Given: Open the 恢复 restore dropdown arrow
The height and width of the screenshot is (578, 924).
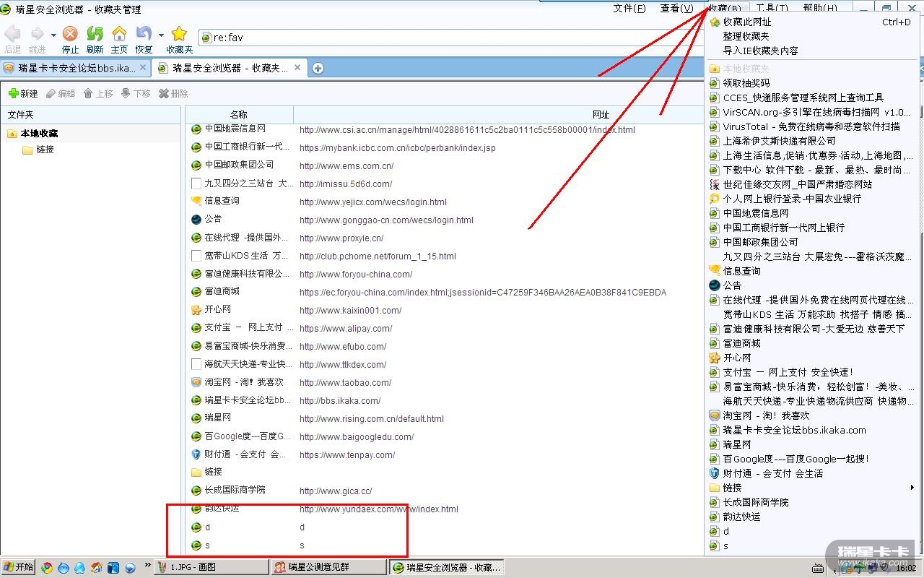Looking at the screenshot, I should pyautogui.click(x=161, y=35).
